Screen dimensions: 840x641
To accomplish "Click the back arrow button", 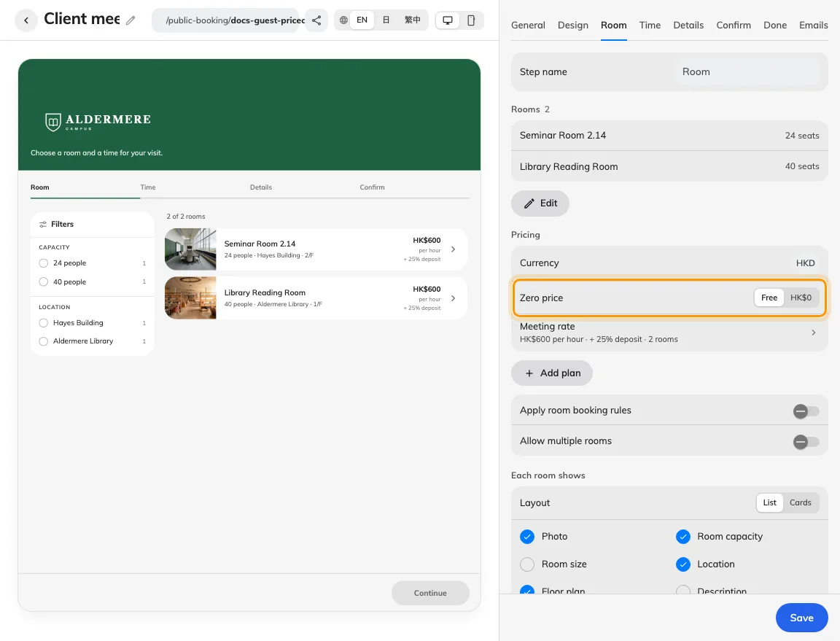I will click(26, 20).
